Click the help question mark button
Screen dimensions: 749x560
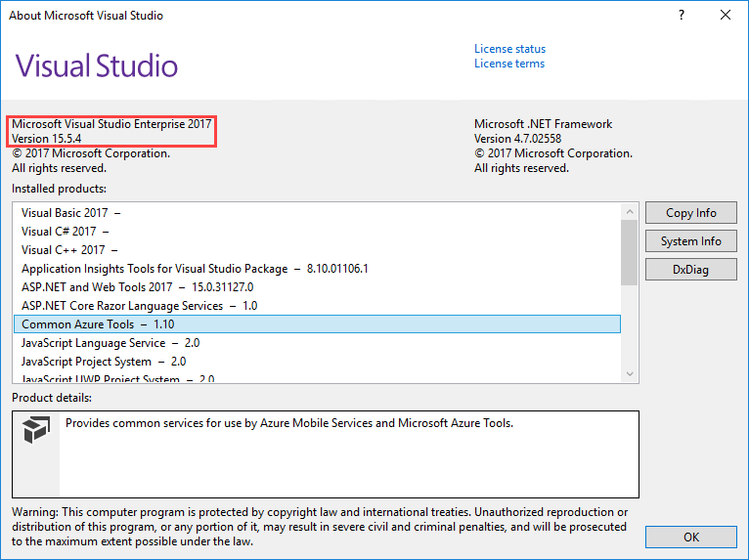point(682,15)
